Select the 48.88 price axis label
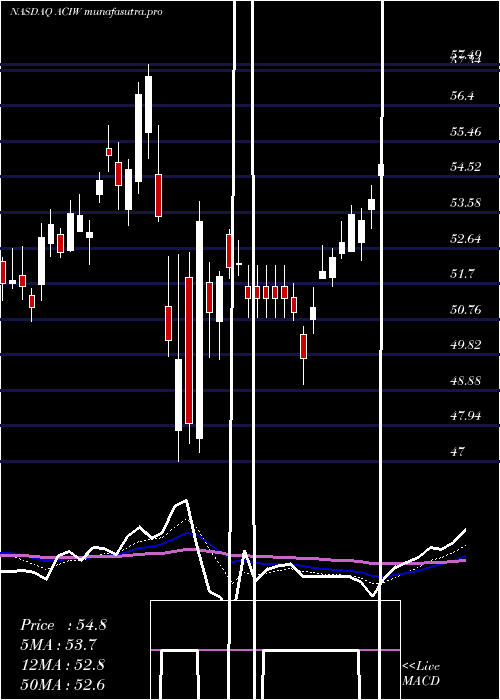Screen dimensions: 500x700 point(466,380)
